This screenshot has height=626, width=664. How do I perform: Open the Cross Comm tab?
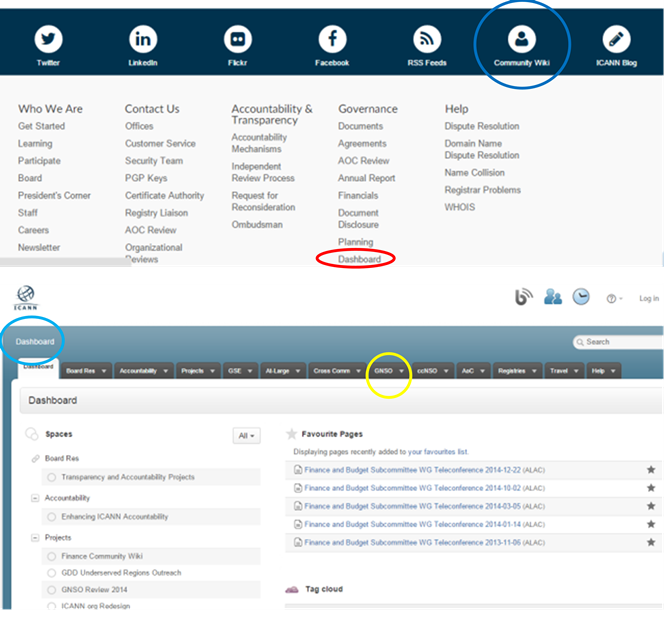pyautogui.click(x=337, y=371)
